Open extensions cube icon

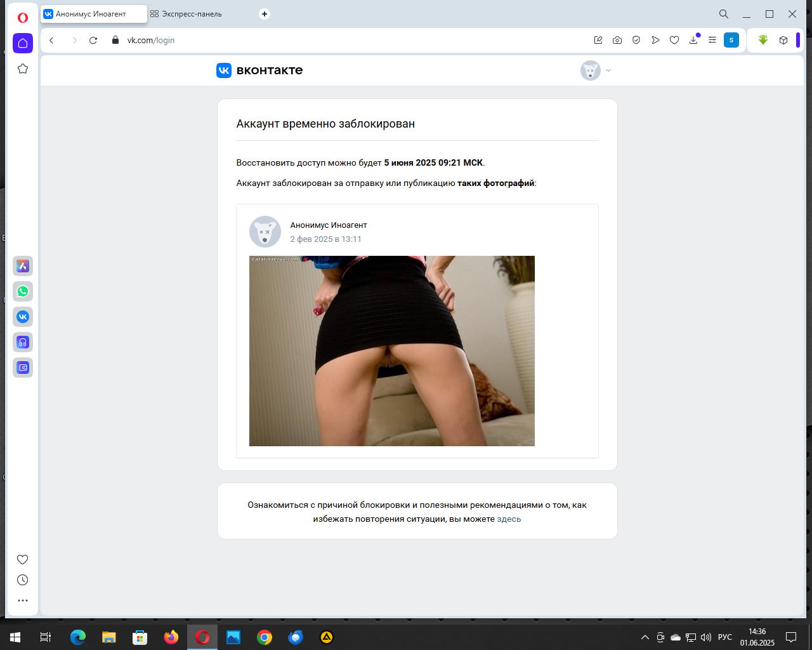point(783,40)
